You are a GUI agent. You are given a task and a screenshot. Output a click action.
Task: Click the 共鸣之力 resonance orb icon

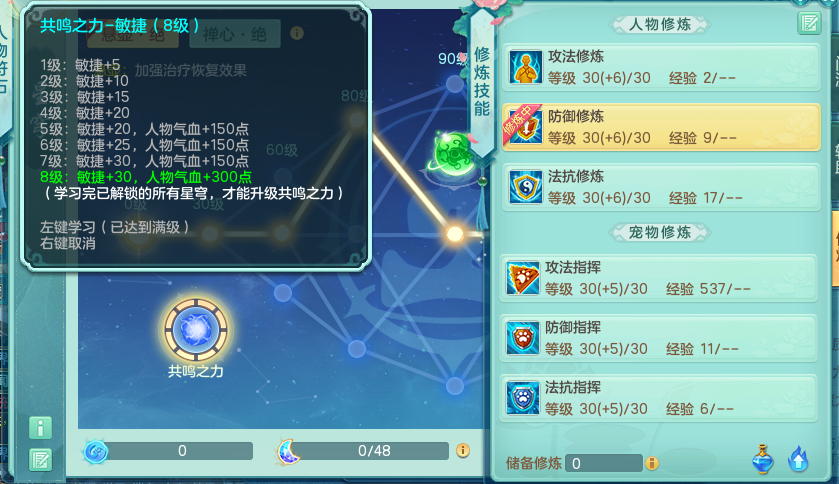[x=196, y=330]
